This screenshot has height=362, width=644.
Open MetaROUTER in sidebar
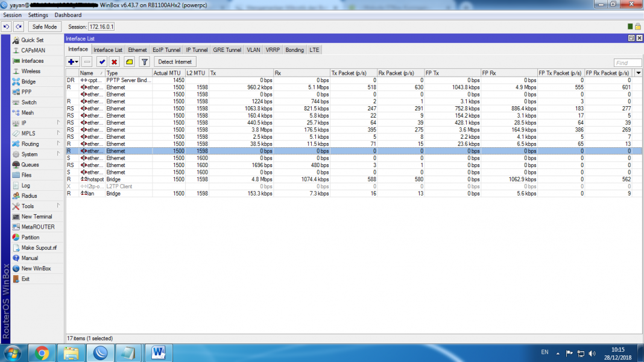tap(38, 227)
